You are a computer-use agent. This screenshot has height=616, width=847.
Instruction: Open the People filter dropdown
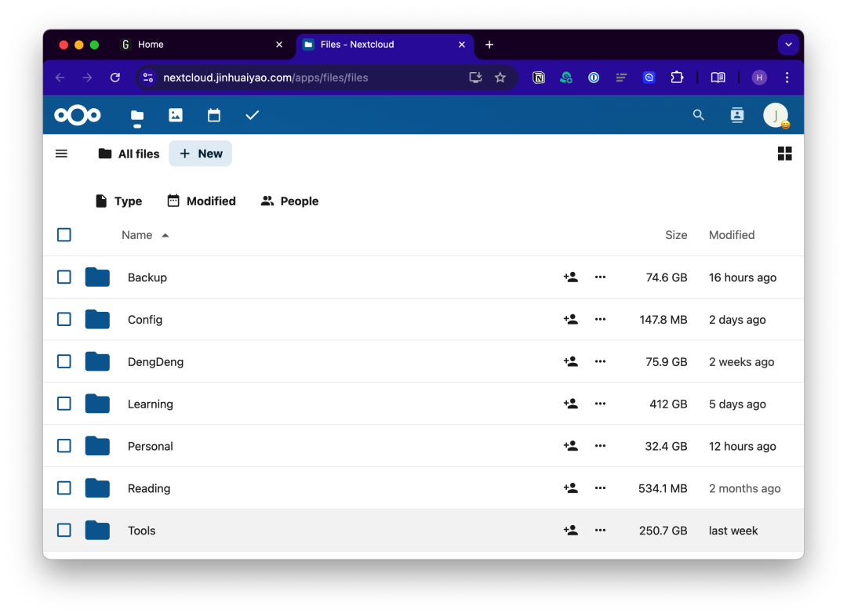coord(289,201)
